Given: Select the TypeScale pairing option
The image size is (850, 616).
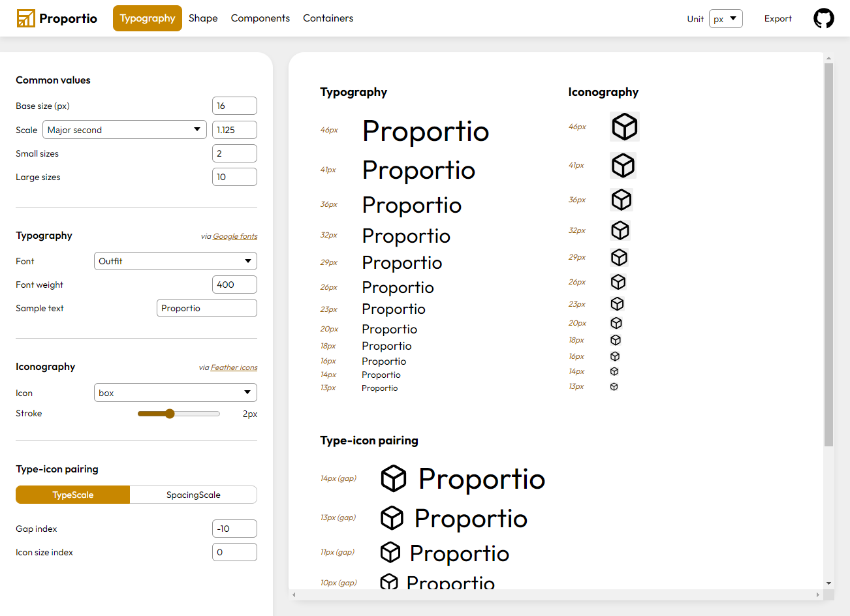Looking at the screenshot, I should (73, 495).
